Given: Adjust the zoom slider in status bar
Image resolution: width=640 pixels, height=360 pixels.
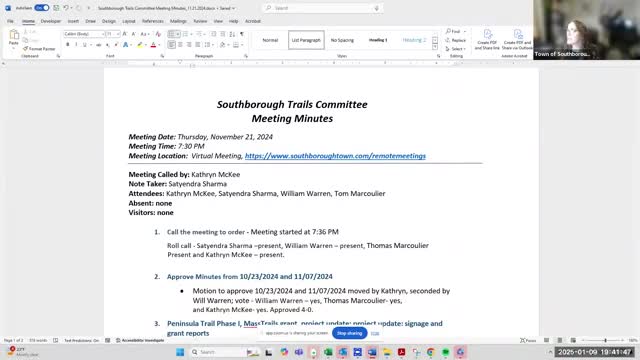Looking at the screenshot, I should [x=605, y=340].
